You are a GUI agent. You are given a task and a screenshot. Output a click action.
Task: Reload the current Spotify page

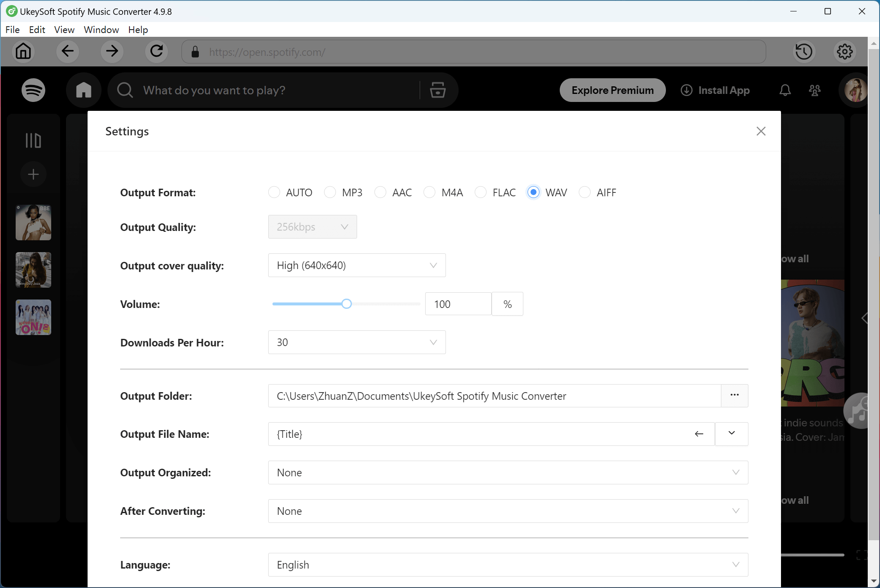(156, 51)
